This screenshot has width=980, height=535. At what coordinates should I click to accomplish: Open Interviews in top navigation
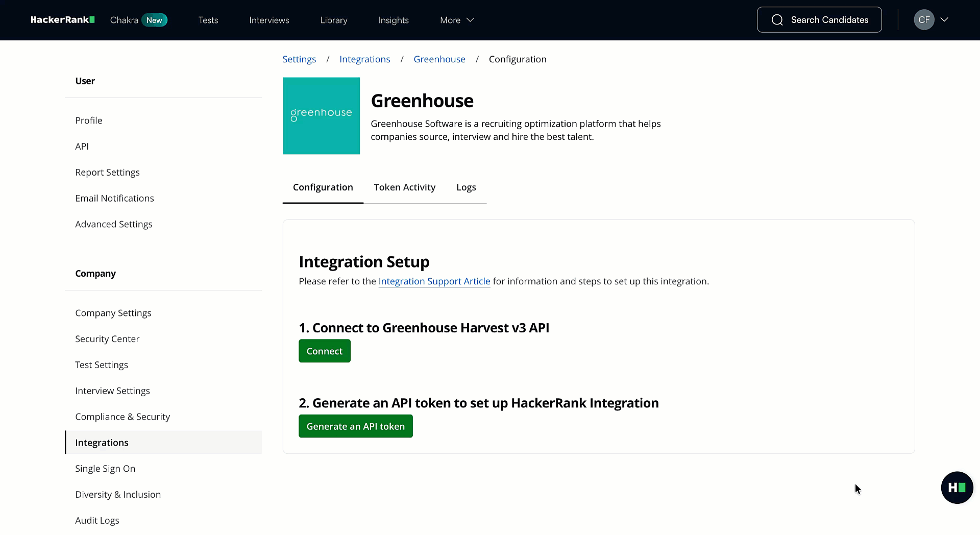pyautogui.click(x=269, y=20)
